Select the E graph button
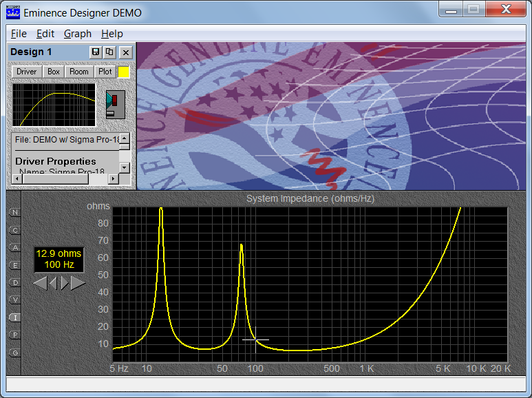Image resolution: width=532 pixels, height=398 pixels. pyautogui.click(x=15, y=265)
